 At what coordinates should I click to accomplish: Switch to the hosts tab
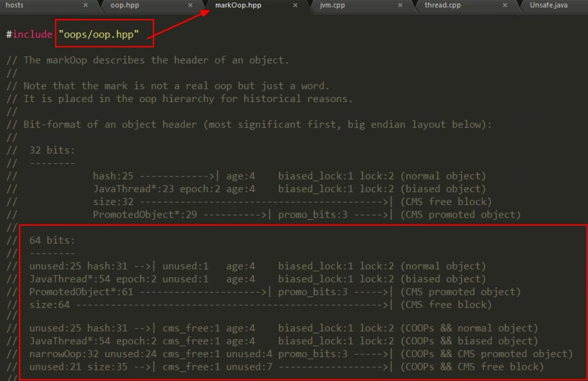[x=15, y=5]
